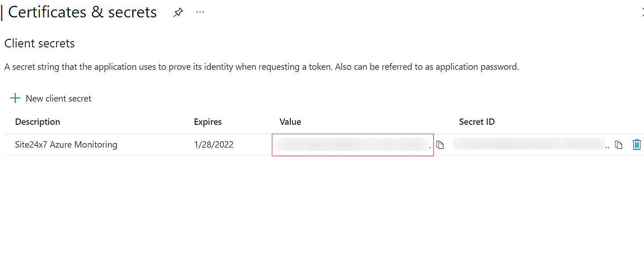
Task: Sort secrets by the Description column
Action: coord(37,122)
